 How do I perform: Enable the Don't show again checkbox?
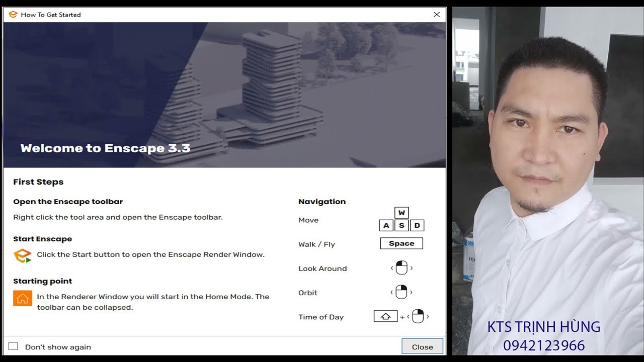[x=13, y=346]
